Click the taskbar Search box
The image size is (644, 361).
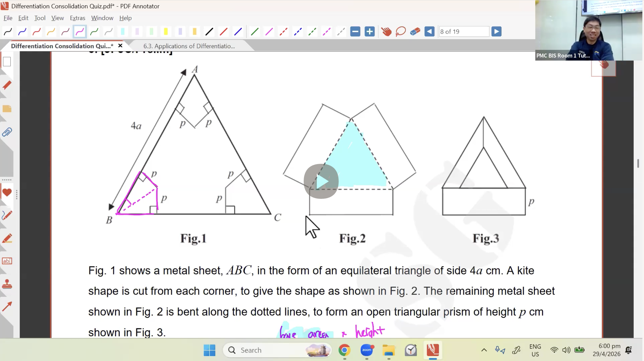277,350
